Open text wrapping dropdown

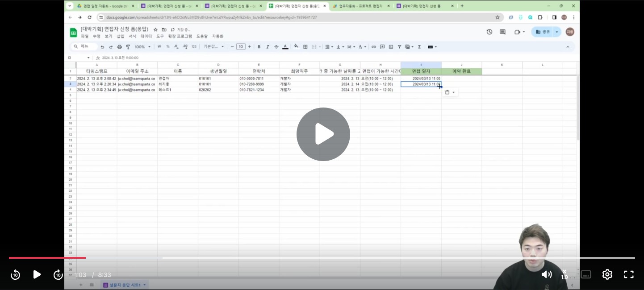coord(351,47)
